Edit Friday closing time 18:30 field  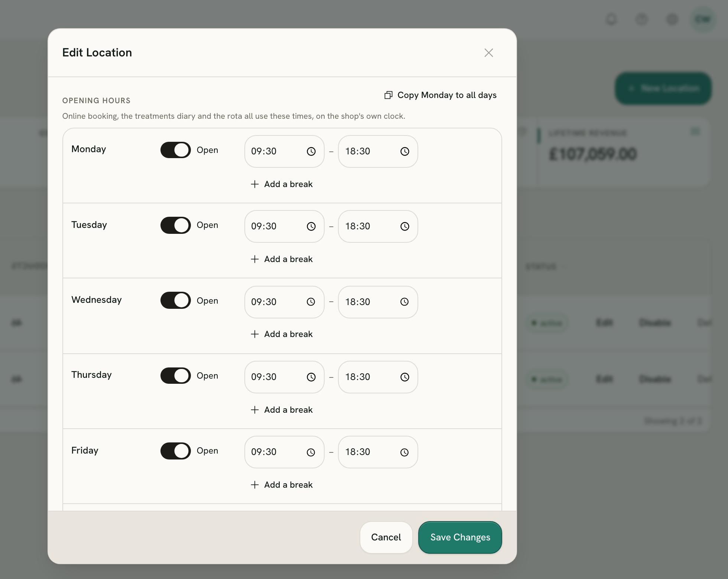point(378,452)
